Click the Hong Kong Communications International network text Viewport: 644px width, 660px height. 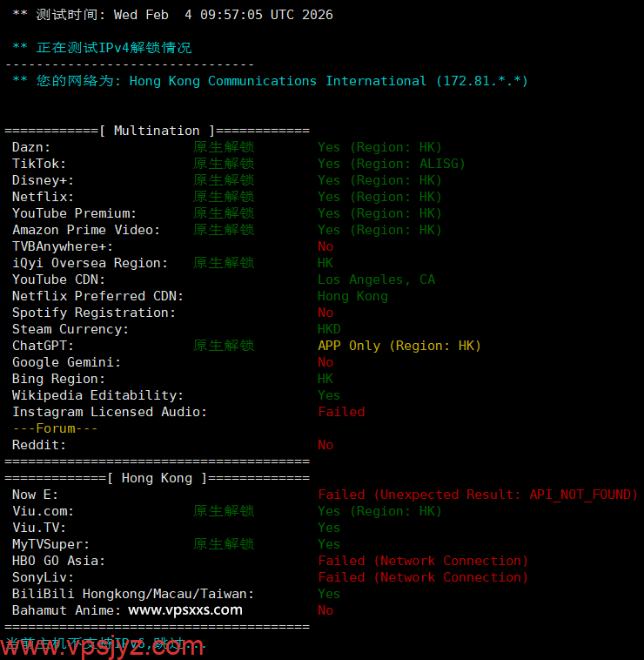278,81
